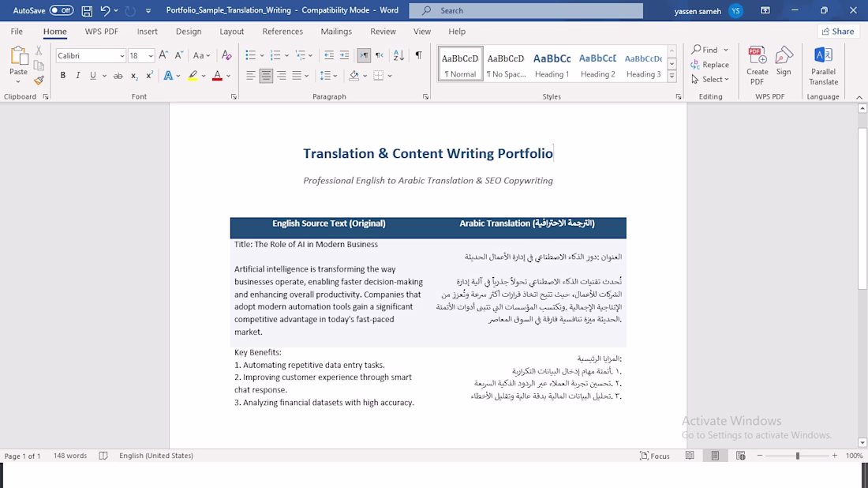Toggle show paragraph marks
868x488 pixels.
(x=418, y=55)
